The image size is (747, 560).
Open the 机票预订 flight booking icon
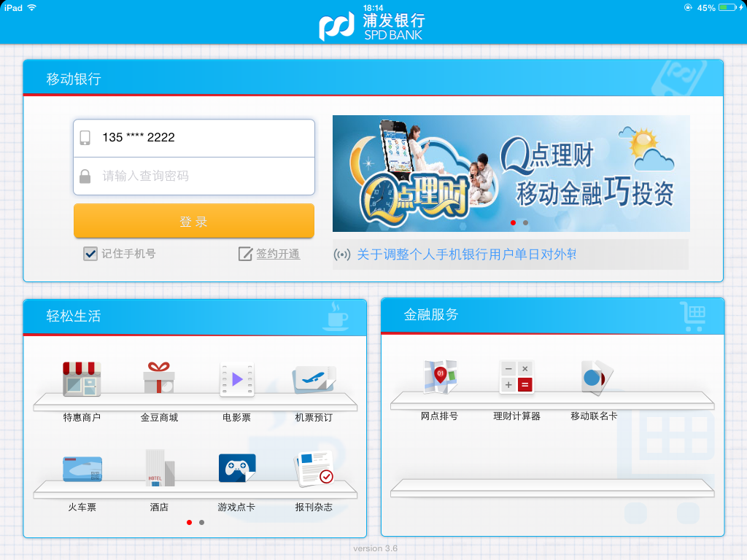pos(314,379)
